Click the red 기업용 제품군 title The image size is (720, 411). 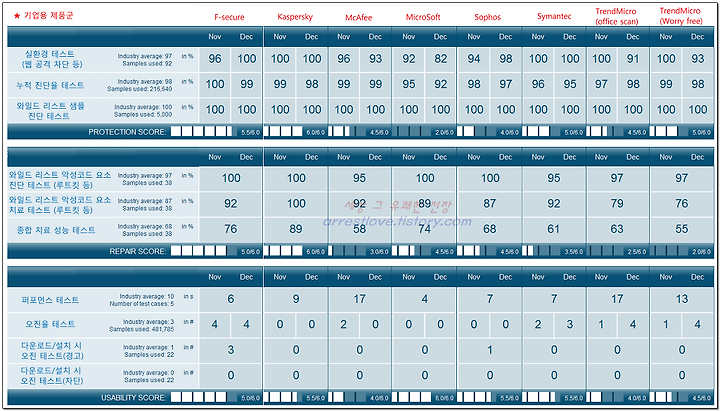pyautogui.click(x=44, y=16)
